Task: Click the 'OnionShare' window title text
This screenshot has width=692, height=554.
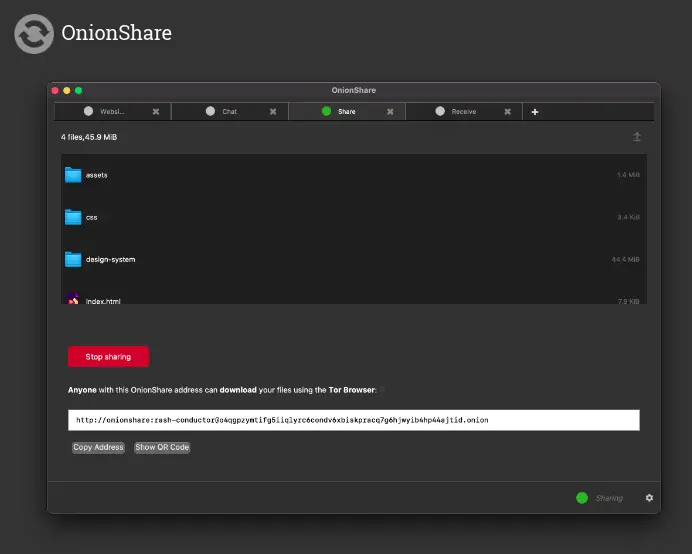Action: point(354,90)
